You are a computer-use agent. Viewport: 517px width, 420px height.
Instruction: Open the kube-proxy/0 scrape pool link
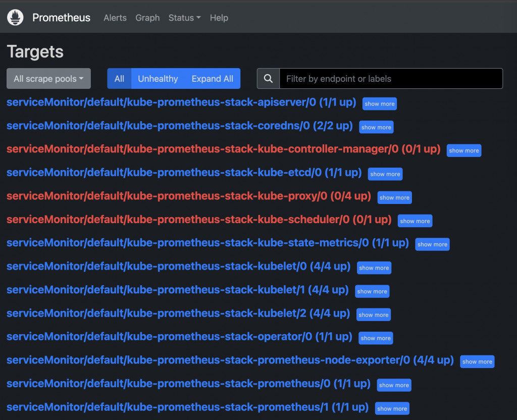coord(189,196)
